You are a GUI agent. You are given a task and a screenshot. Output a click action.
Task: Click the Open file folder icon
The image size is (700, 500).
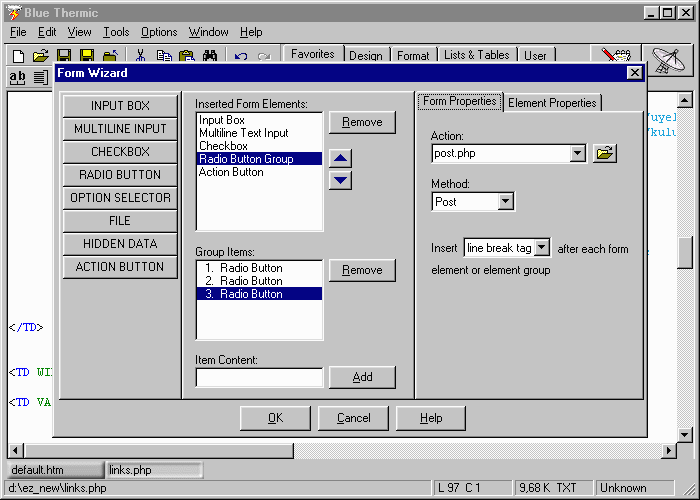click(41, 56)
